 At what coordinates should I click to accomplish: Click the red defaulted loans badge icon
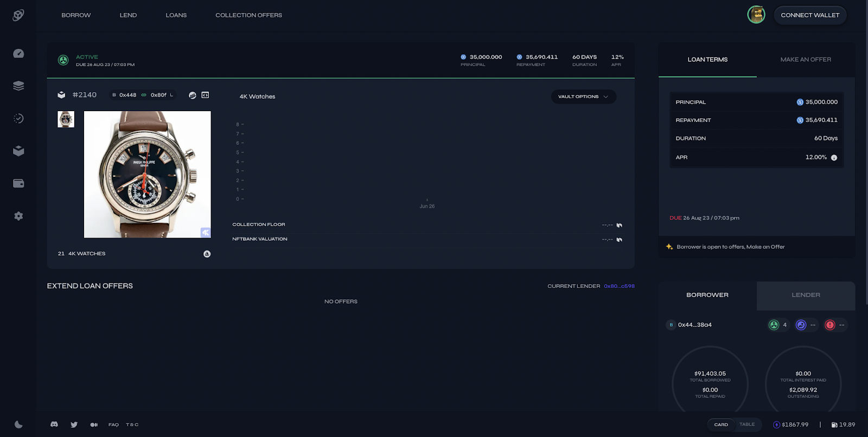pos(829,325)
